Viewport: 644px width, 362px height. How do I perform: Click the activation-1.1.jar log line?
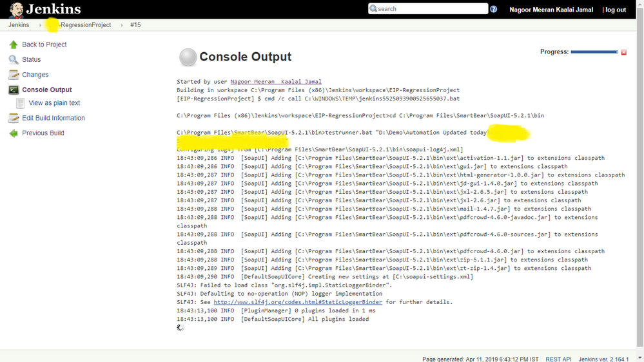[391, 158]
